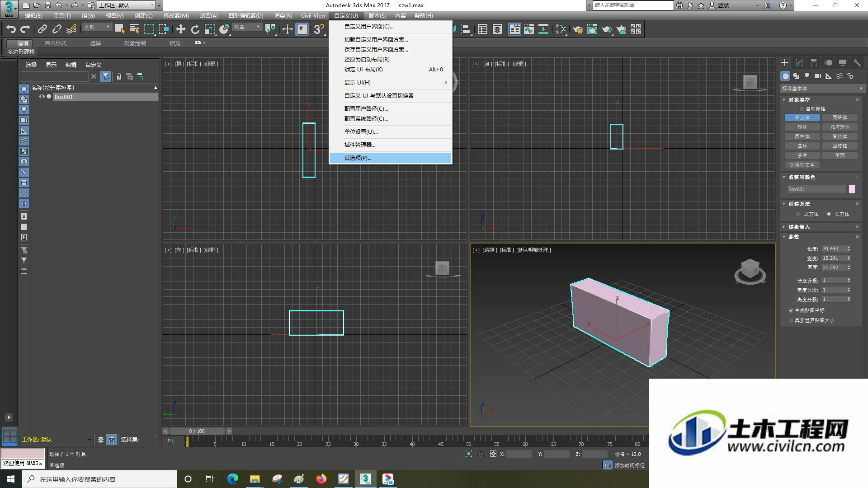Pick the Select and Uniform Scale tool
Screen dimensions: 868x488
[210, 29]
